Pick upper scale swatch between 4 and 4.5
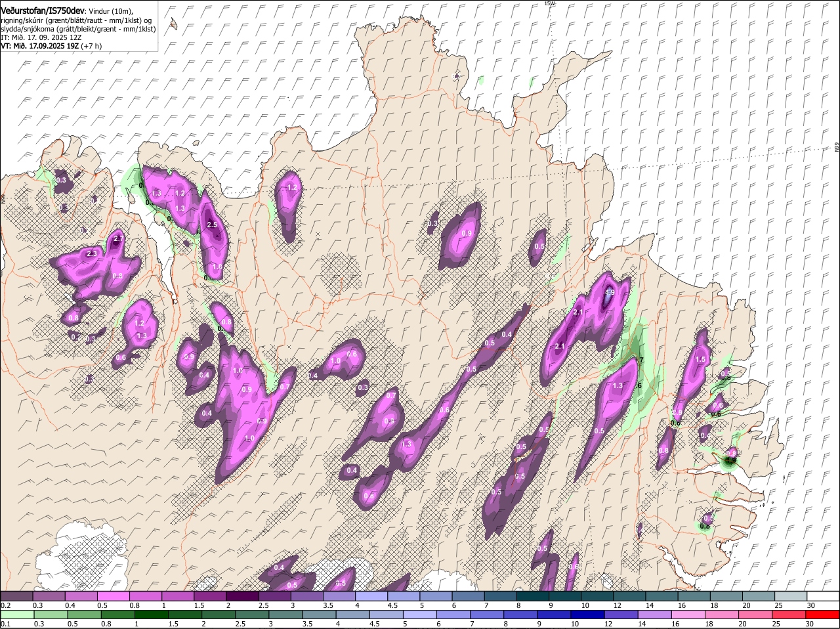This screenshot has width=840, height=629. 371,596
